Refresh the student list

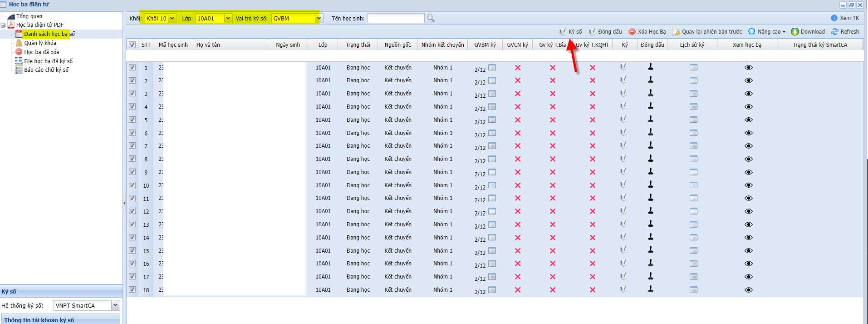click(845, 32)
